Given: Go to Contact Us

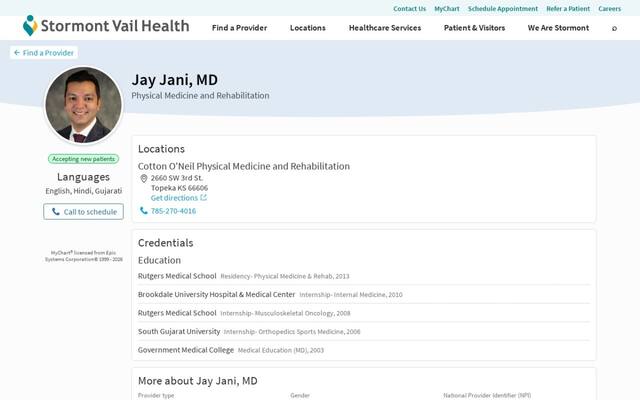Looking at the screenshot, I should tap(409, 9).
